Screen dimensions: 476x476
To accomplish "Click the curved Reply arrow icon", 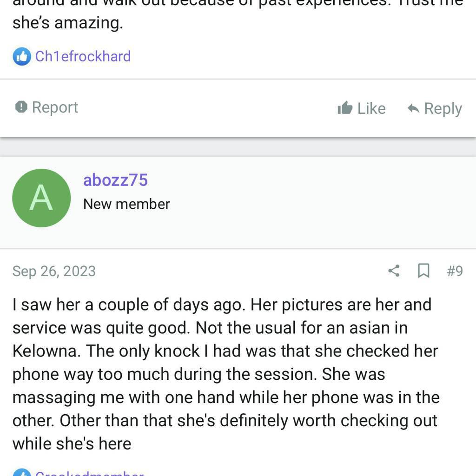I will tap(413, 108).
